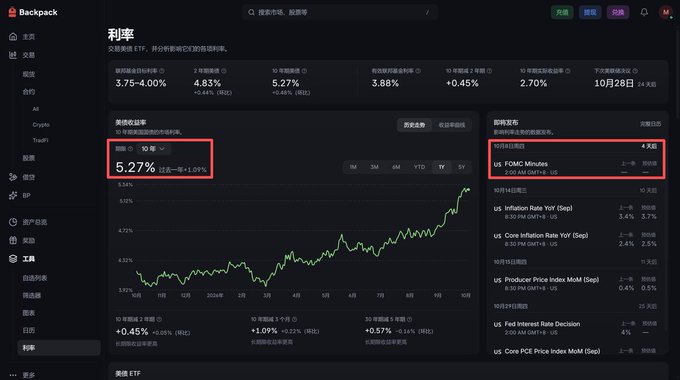Click info icon beside 联邦基金目标利率

point(162,71)
